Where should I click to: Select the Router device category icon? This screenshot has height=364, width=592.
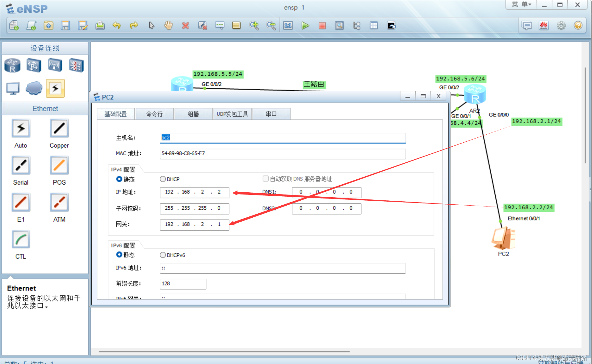click(x=12, y=65)
